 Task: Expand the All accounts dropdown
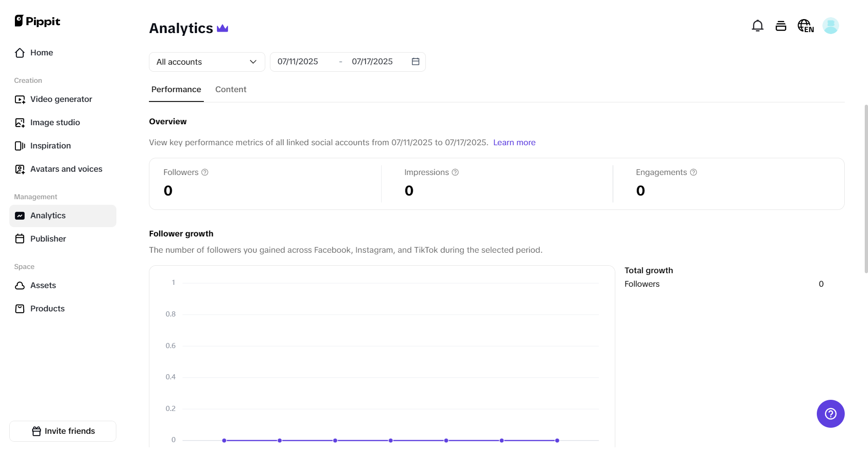click(x=206, y=61)
